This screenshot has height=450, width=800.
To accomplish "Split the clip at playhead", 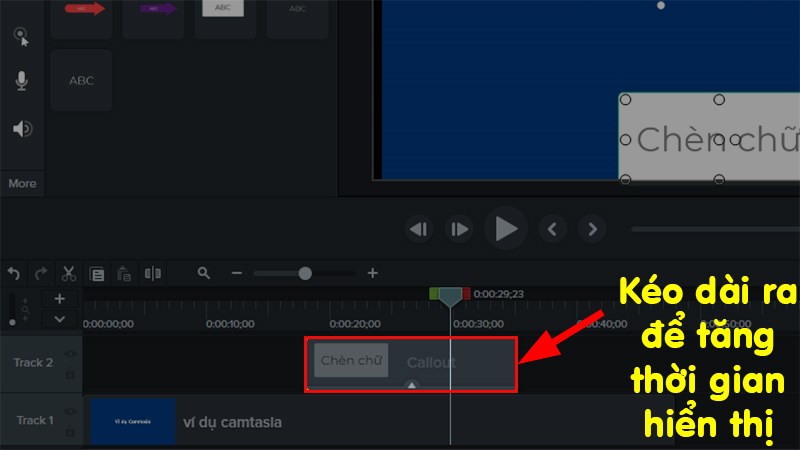I will click(x=153, y=273).
